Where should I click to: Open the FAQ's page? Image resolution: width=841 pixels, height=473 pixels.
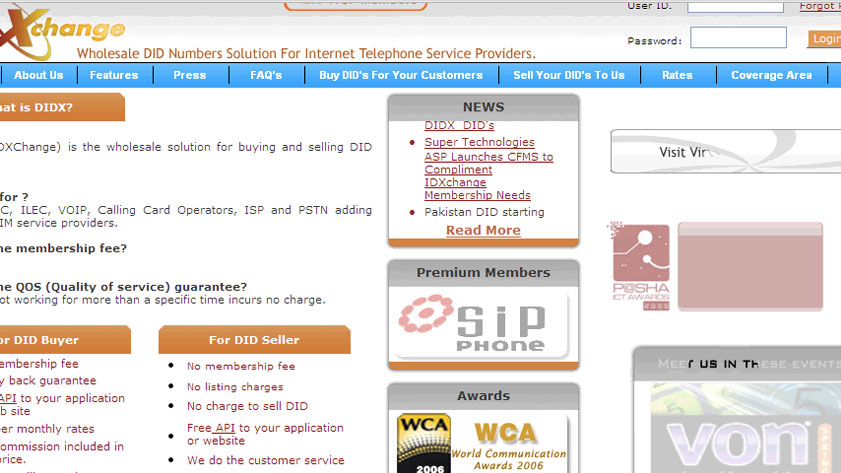pos(266,75)
